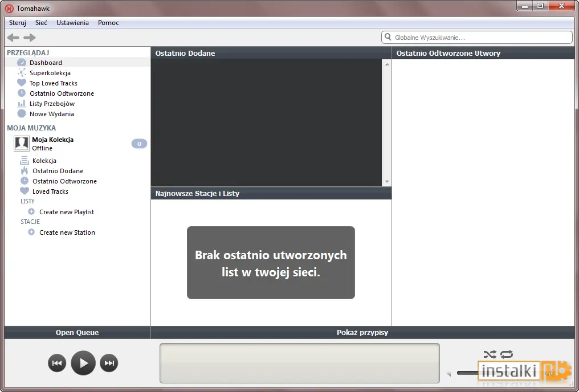Expand the Open Queue panel
The width and height of the screenshot is (579, 392).
point(77,332)
